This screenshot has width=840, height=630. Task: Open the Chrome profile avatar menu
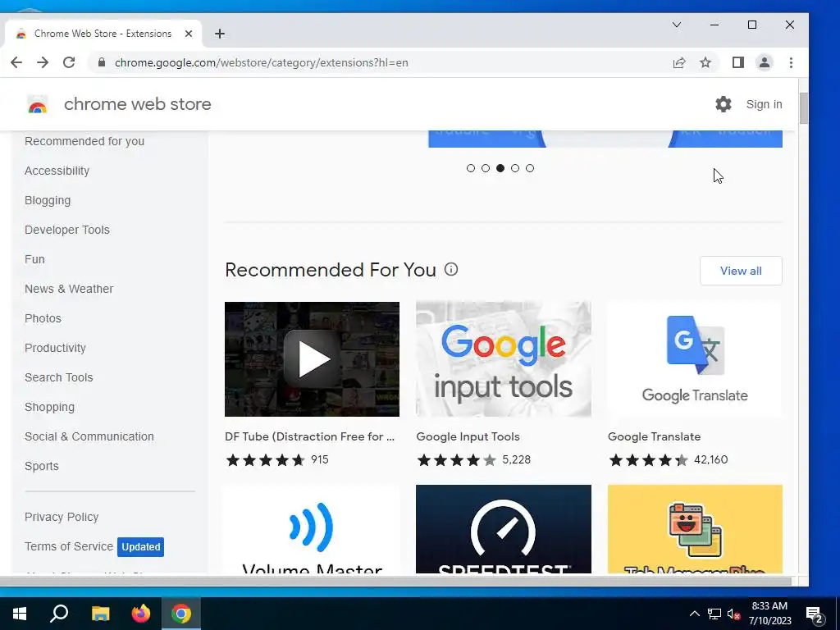pyautogui.click(x=765, y=62)
